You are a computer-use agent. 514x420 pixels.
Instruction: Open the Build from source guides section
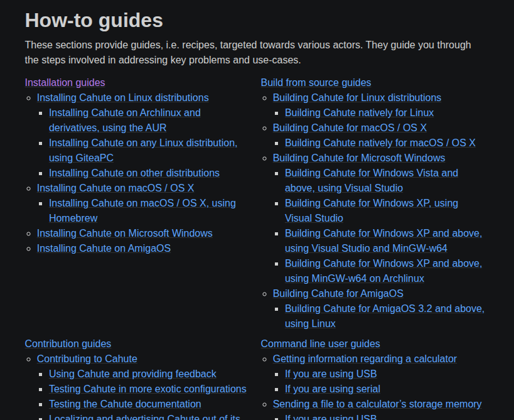click(316, 82)
